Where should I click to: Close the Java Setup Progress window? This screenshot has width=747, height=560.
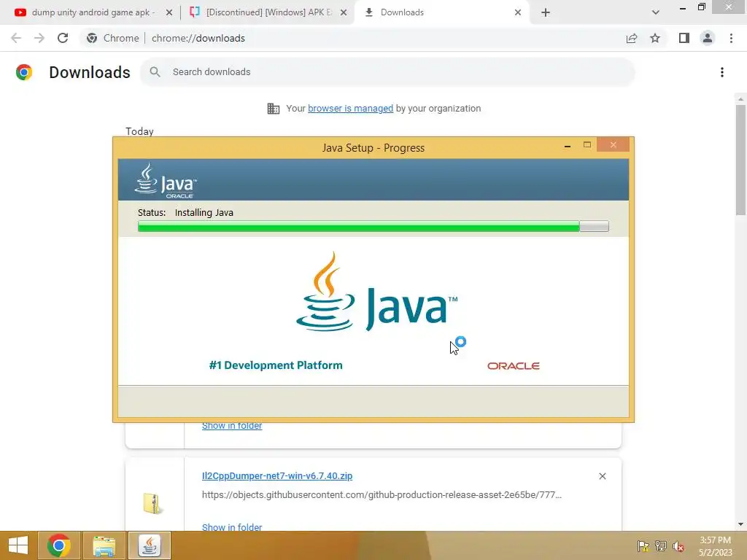613,145
